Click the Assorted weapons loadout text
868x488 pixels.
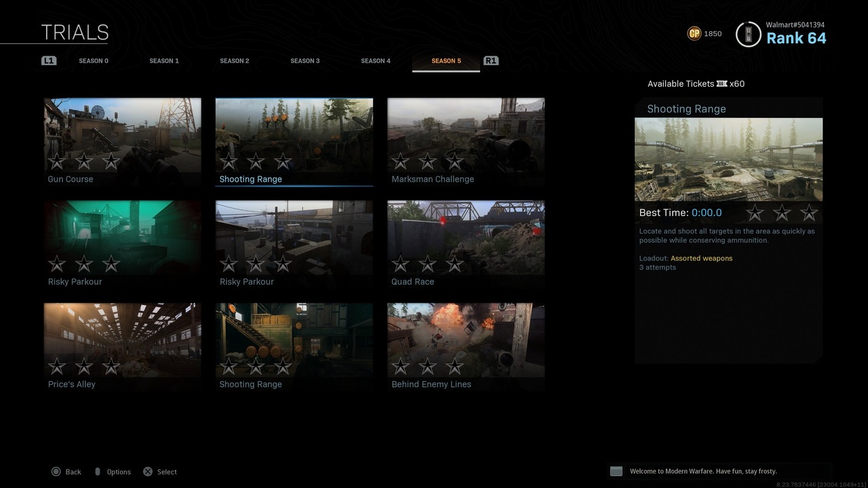click(x=701, y=258)
